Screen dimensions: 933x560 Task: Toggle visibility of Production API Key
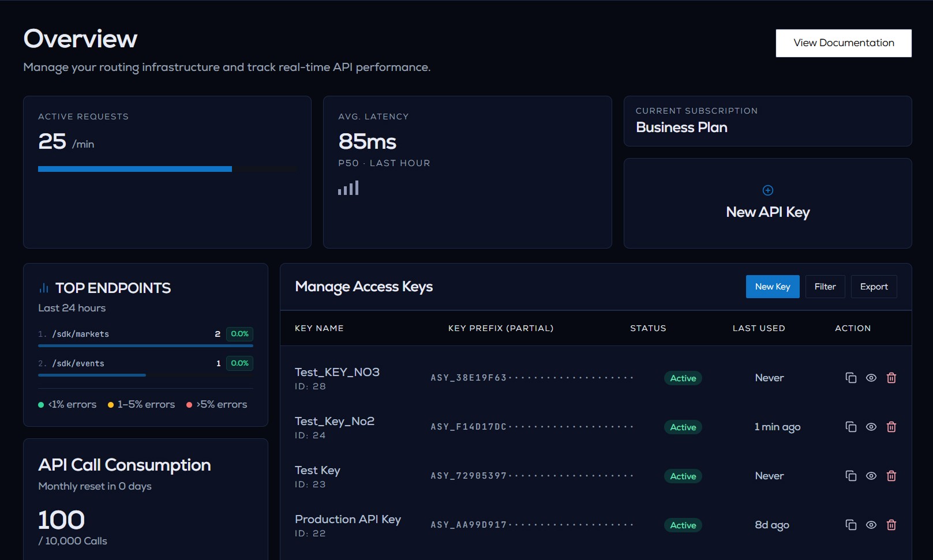click(x=871, y=525)
